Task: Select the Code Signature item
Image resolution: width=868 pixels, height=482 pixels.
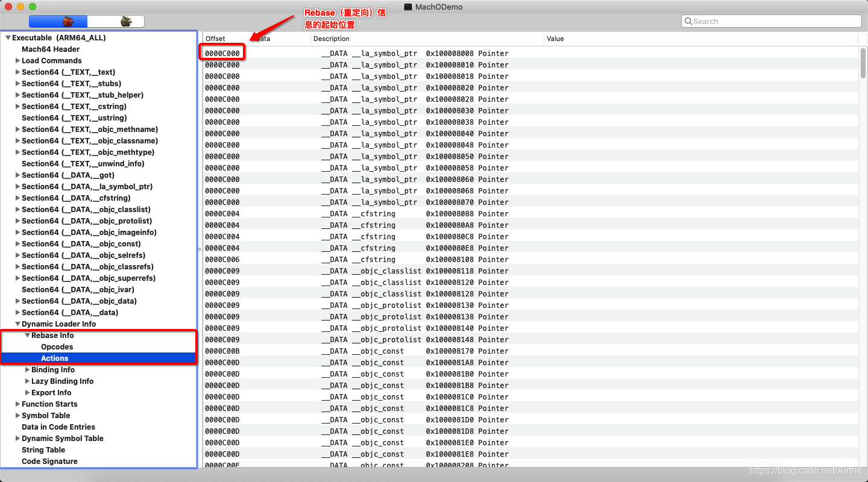Action: tap(49, 462)
